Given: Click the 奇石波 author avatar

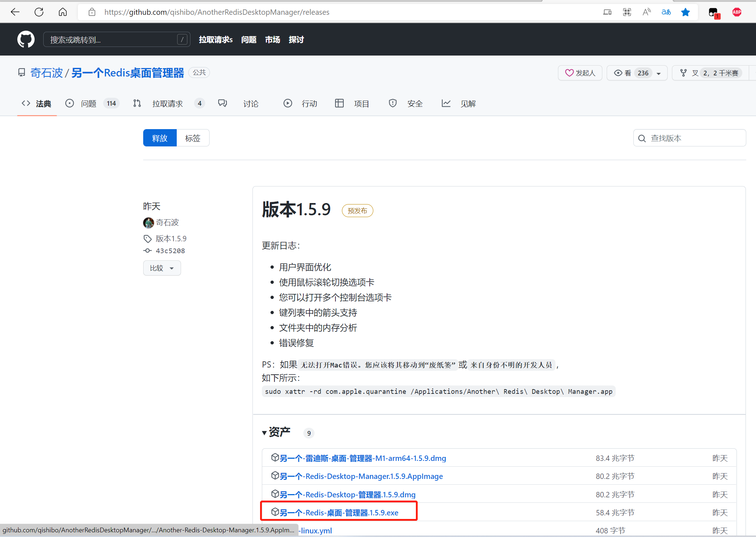Looking at the screenshot, I should [x=148, y=223].
